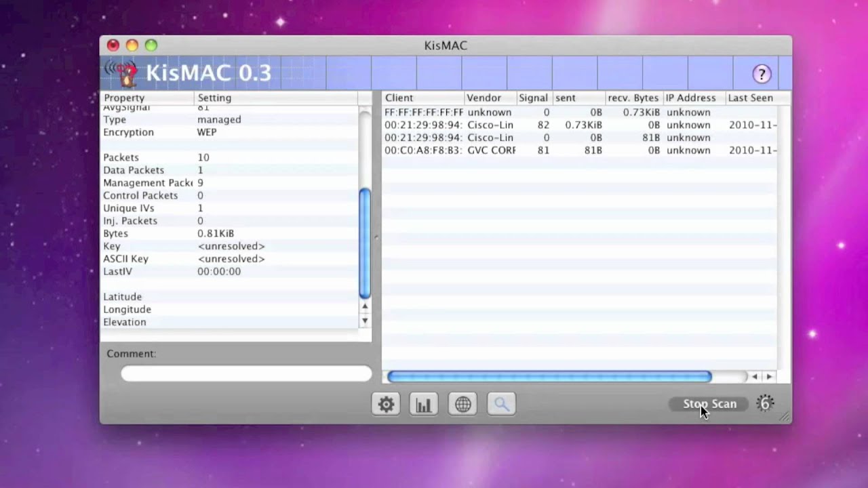
Task: Sort by the Client column header
Action: point(423,98)
